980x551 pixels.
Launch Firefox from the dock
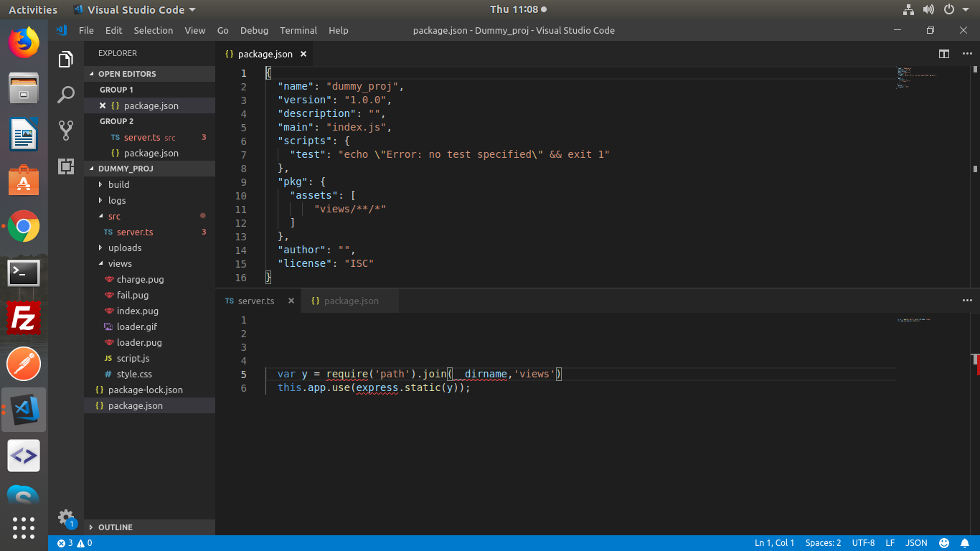coord(24,43)
